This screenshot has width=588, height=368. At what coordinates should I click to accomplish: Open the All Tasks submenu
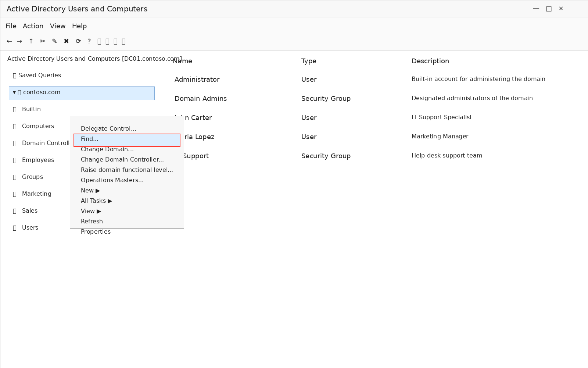pyautogui.click(x=96, y=201)
